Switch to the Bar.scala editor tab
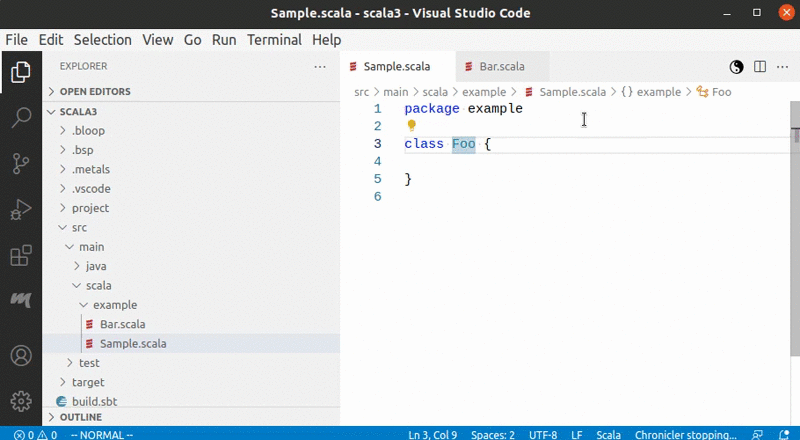Image resolution: width=800 pixels, height=440 pixels. [x=503, y=66]
